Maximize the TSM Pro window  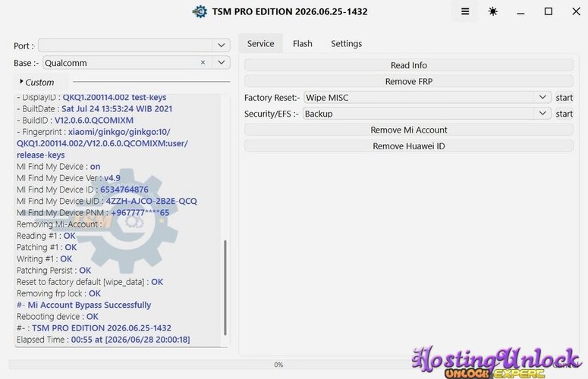[x=549, y=11]
